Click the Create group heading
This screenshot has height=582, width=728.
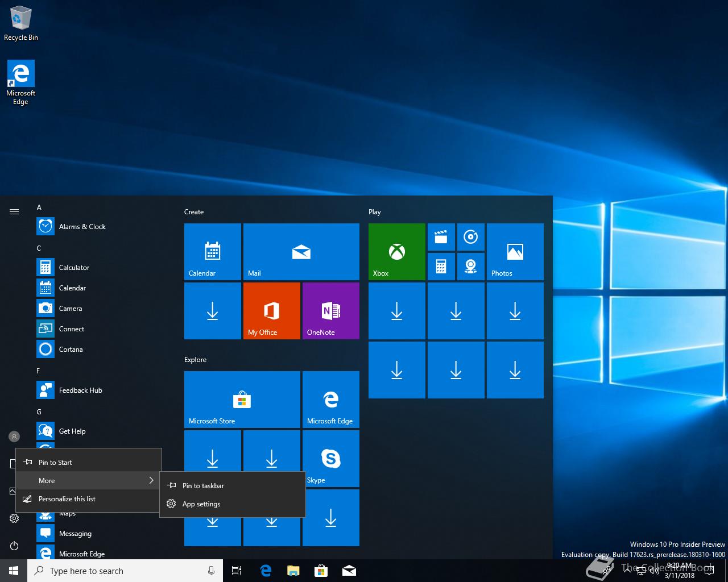194,212
